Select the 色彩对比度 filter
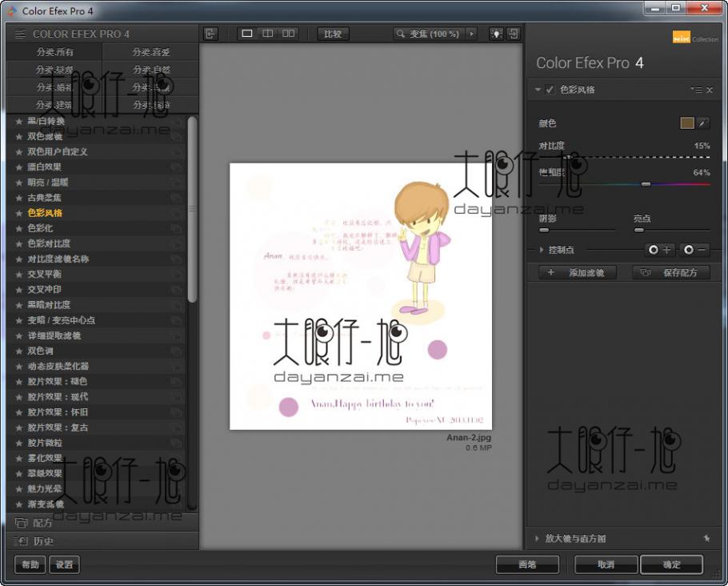The height and width of the screenshot is (586, 728). 98,244
